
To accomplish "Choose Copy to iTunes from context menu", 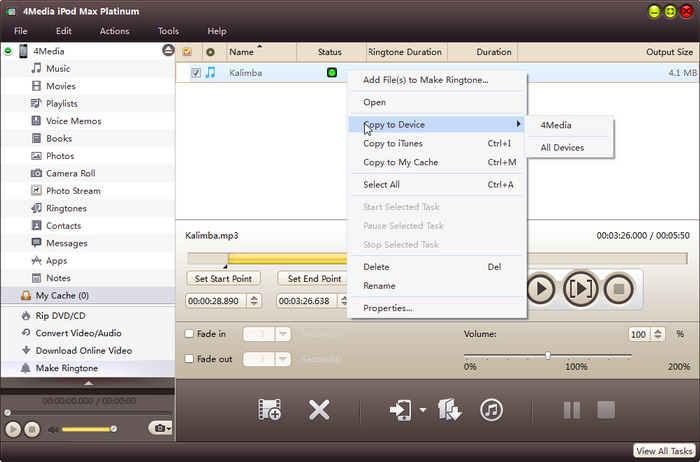I will click(x=393, y=143).
